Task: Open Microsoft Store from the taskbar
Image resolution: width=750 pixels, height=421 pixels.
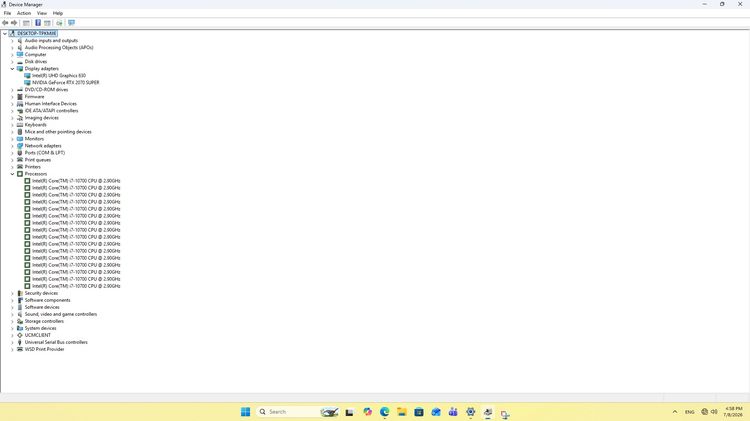Action: point(419,412)
